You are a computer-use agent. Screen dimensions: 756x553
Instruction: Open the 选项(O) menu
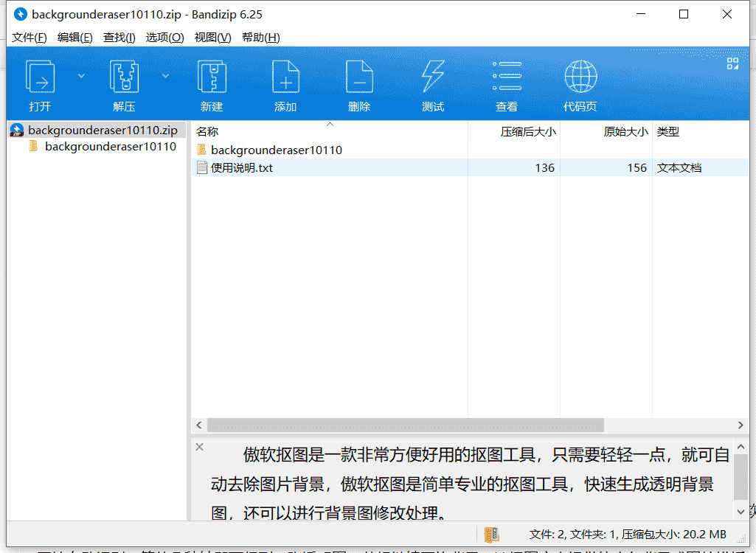[x=164, y=37]
